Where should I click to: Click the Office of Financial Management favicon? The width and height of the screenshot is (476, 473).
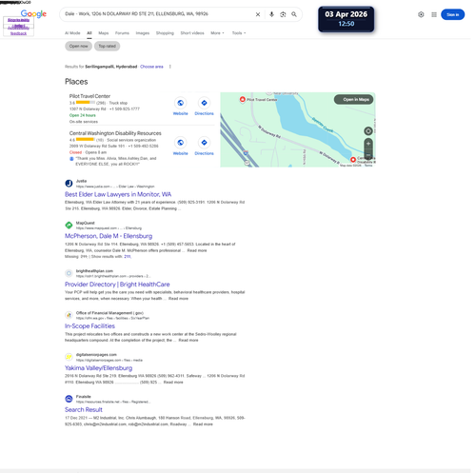[69, 315]
